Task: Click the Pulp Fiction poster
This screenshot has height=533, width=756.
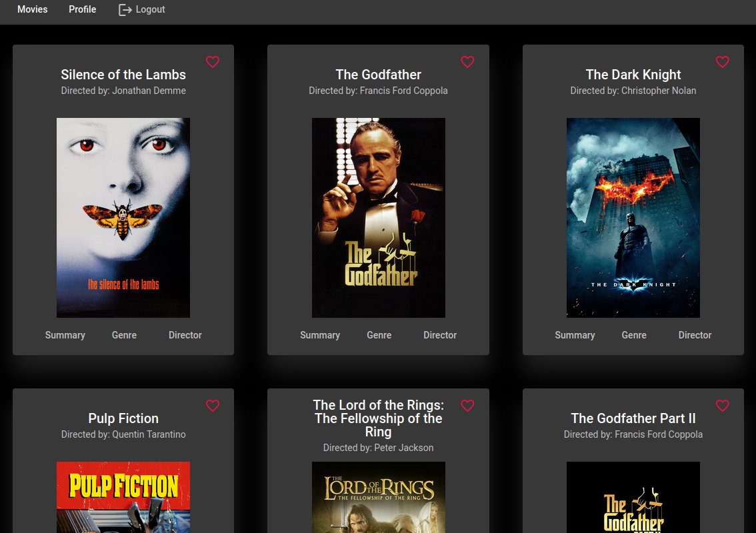Action: (x=123, y=497)
